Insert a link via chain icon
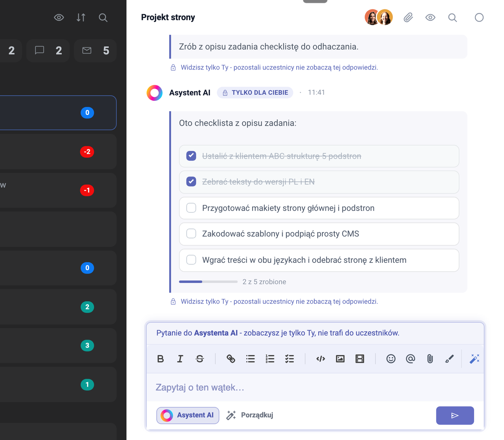The height and width of the screenshot is (440, 504). [x=231, y=359]
